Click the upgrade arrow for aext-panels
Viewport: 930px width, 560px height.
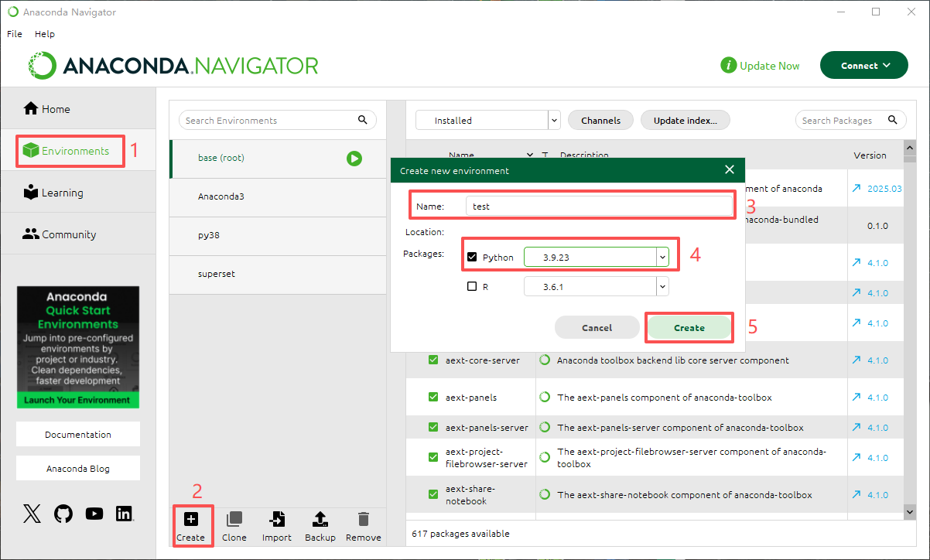(x=856, y=398)
